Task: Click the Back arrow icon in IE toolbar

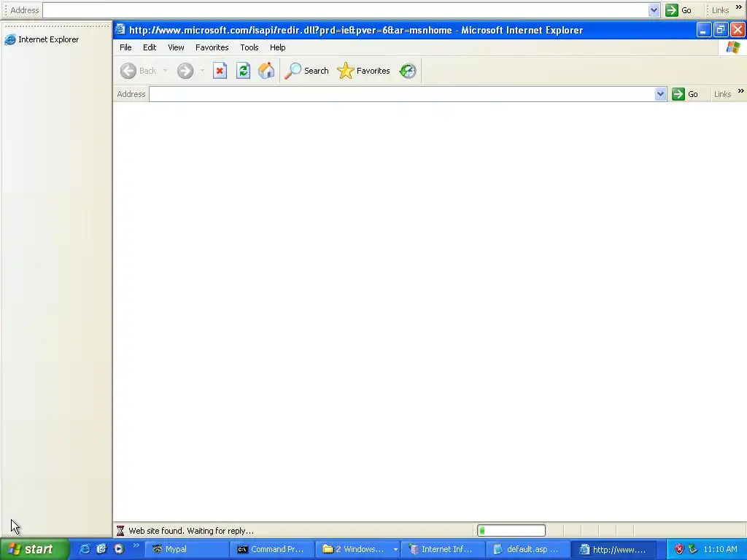Action: (128, 71)
